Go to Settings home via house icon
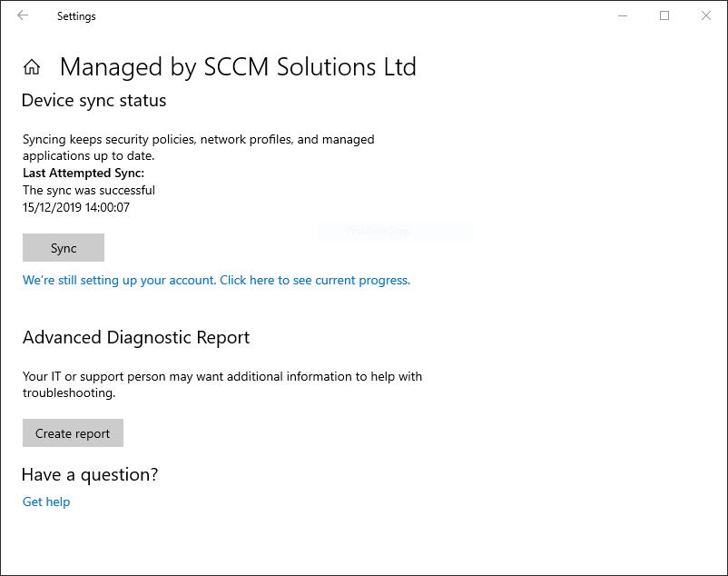This screenshot has width=728, height=576. (x=32, y=67)
